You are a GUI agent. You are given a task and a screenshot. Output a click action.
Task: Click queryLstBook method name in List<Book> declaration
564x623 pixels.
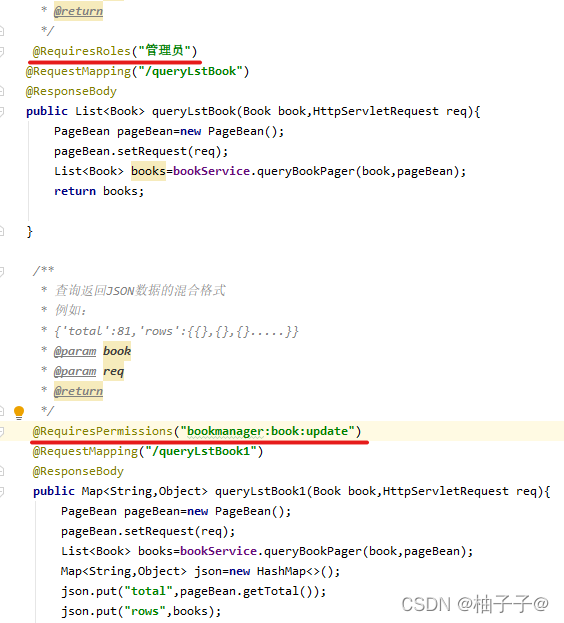click(194, 112)
